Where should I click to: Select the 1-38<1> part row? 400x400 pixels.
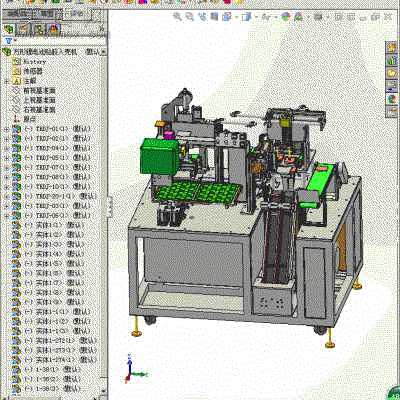click(x=47, y=370)
